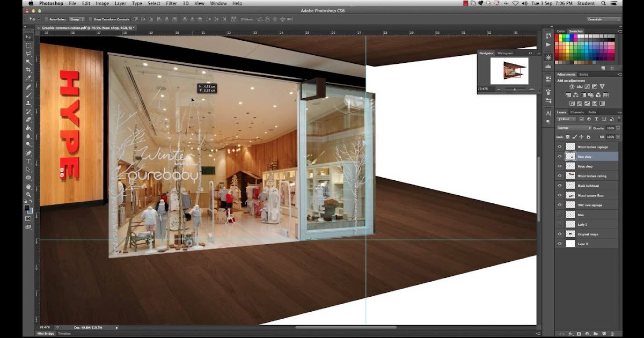
Task: Select the History Brush tool
Action: [x=29, y=112]
